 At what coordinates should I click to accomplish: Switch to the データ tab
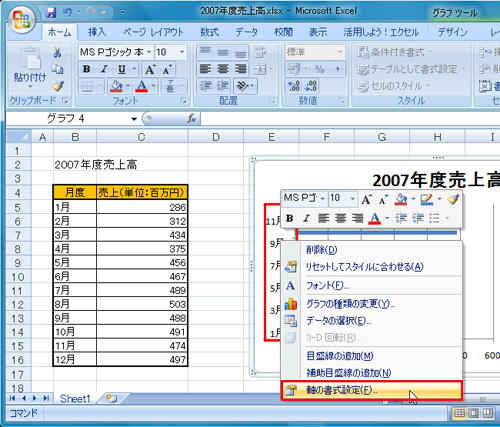[x=247, y=32]
